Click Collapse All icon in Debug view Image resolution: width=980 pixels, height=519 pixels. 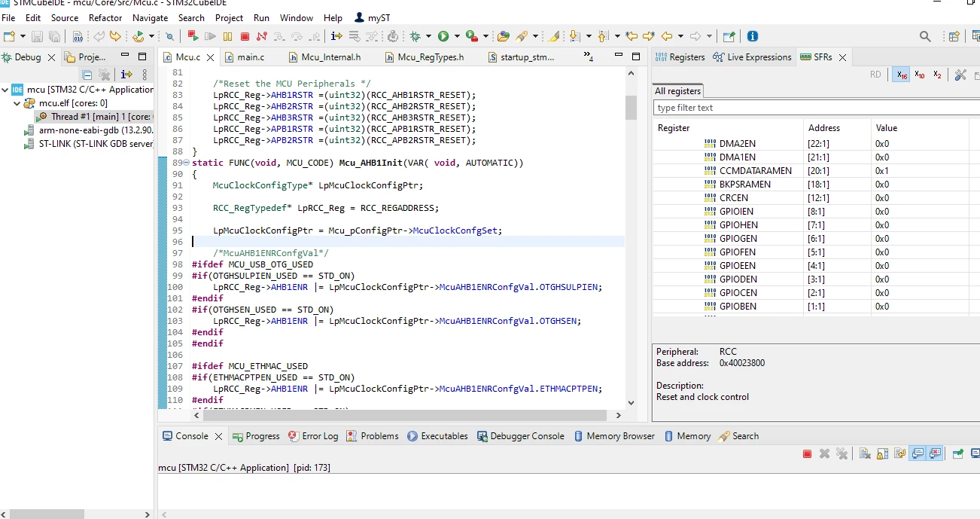pos(87,75)
